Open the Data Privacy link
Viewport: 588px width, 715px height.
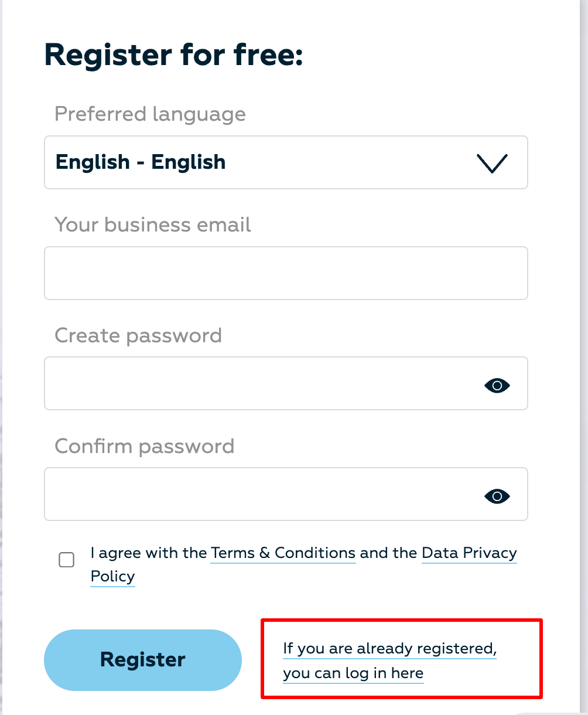coord(469,553)
